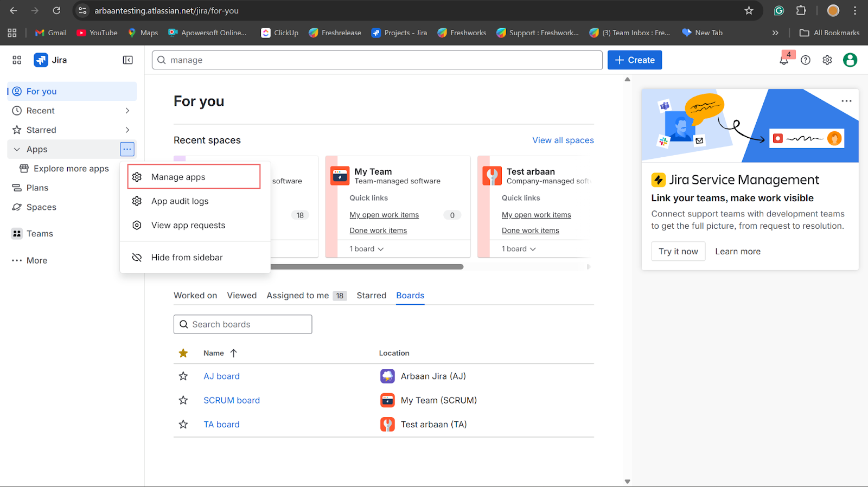This screenshot has height=487, width=868.
Task: Open the ClickUp bookmark
Action: [x=280, y=33]
